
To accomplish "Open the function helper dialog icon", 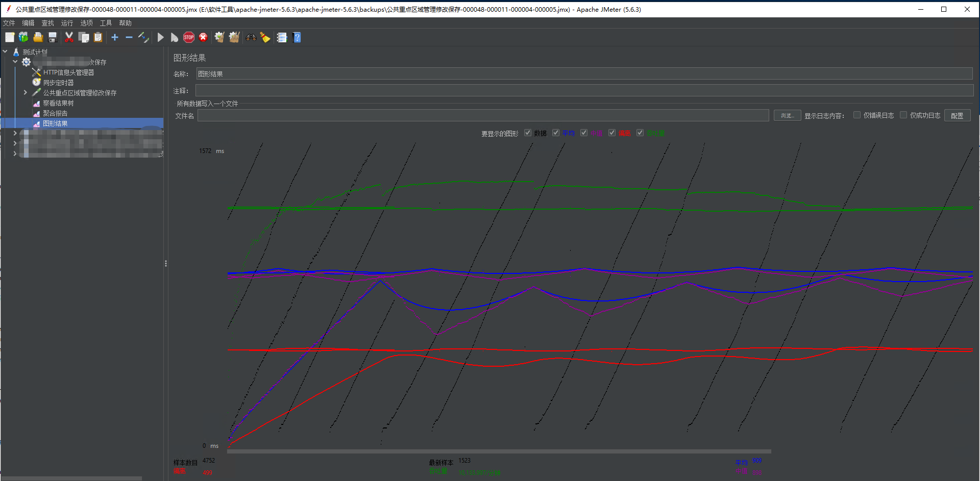I will click(x=282, y=37).
